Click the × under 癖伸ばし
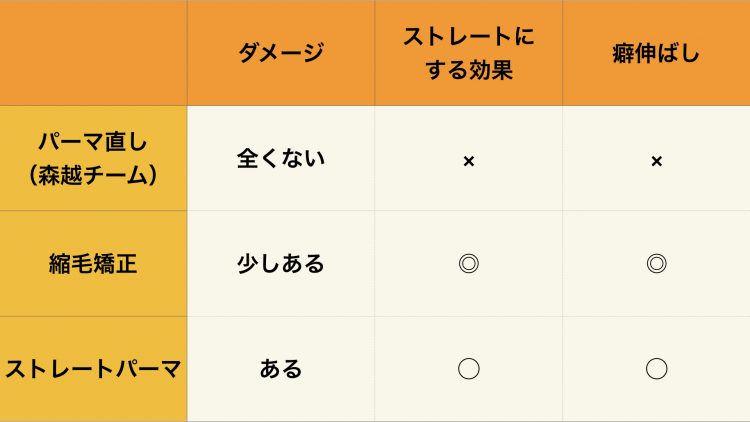The image size is (750, 422). tap(657, 161)
